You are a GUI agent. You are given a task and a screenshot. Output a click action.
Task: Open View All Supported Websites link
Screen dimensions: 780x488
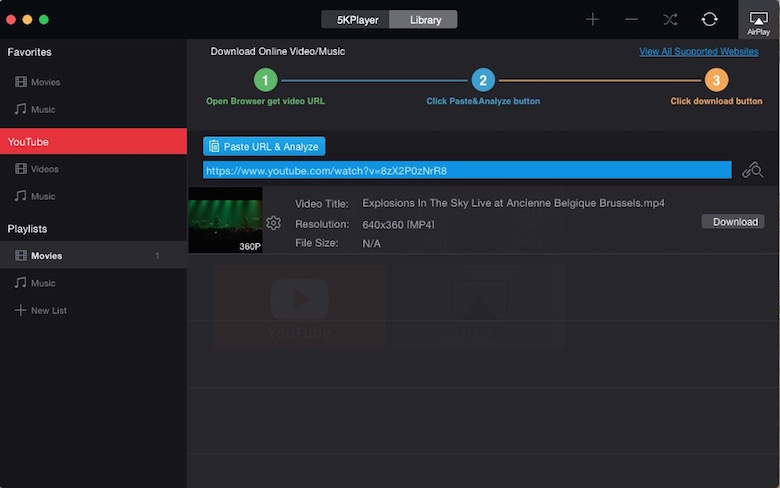tap(698, 52)
